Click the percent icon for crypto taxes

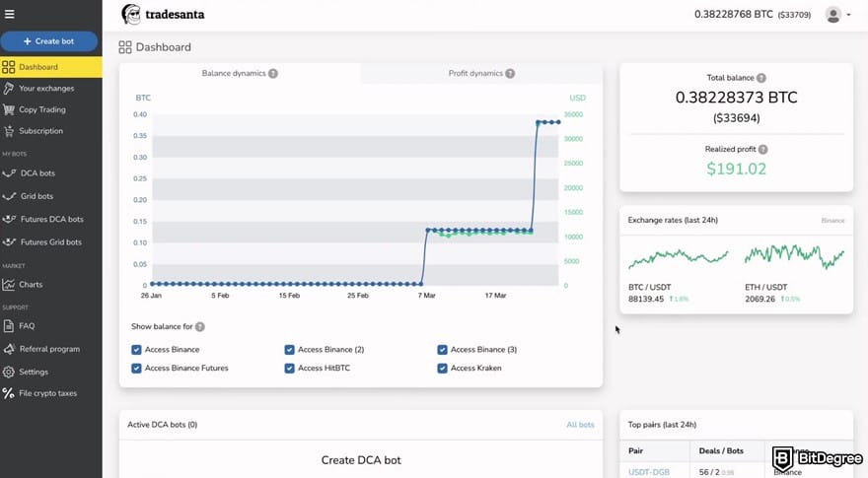click(8, 393)
